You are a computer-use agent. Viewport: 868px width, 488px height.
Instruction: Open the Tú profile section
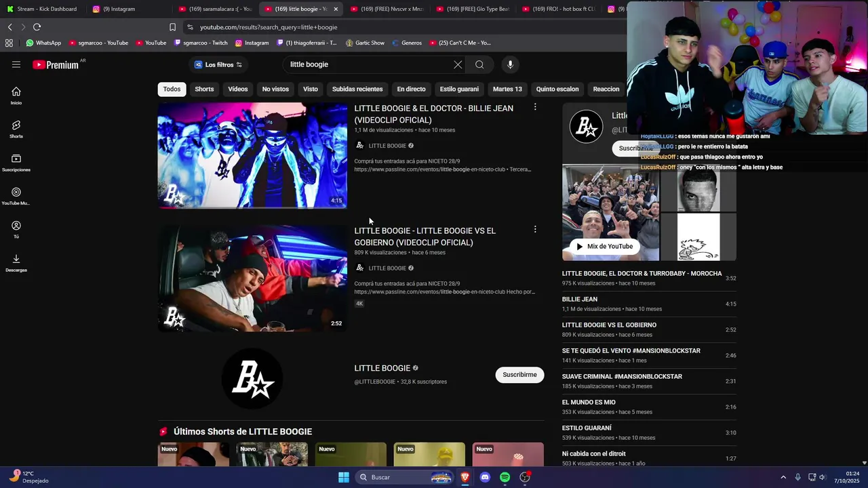click(16, 229)
